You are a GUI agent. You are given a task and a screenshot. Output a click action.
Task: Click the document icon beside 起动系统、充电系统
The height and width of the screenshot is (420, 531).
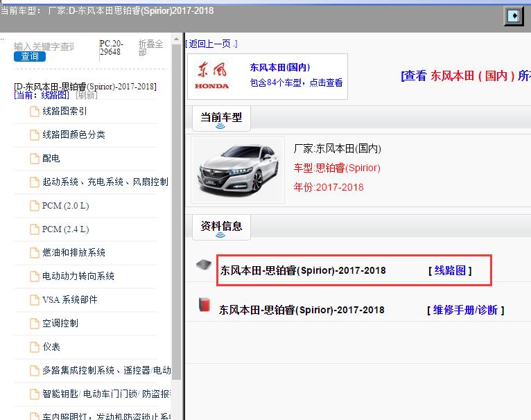[34, 182]
